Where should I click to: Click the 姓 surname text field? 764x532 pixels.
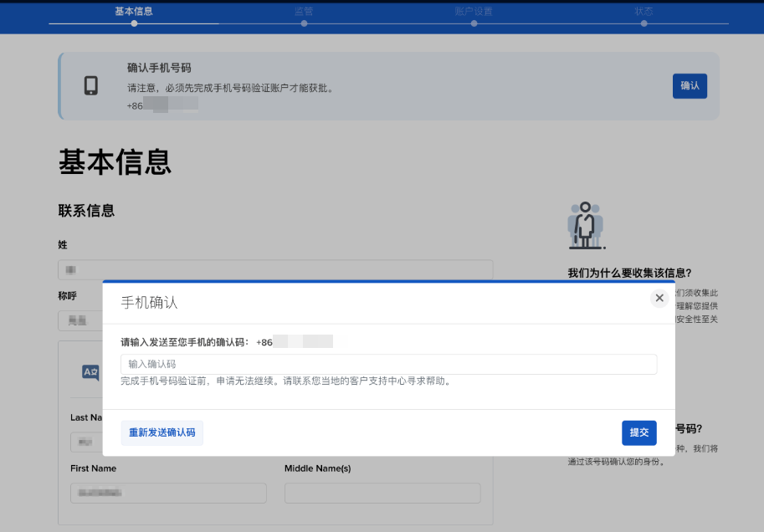pos(275,270)
